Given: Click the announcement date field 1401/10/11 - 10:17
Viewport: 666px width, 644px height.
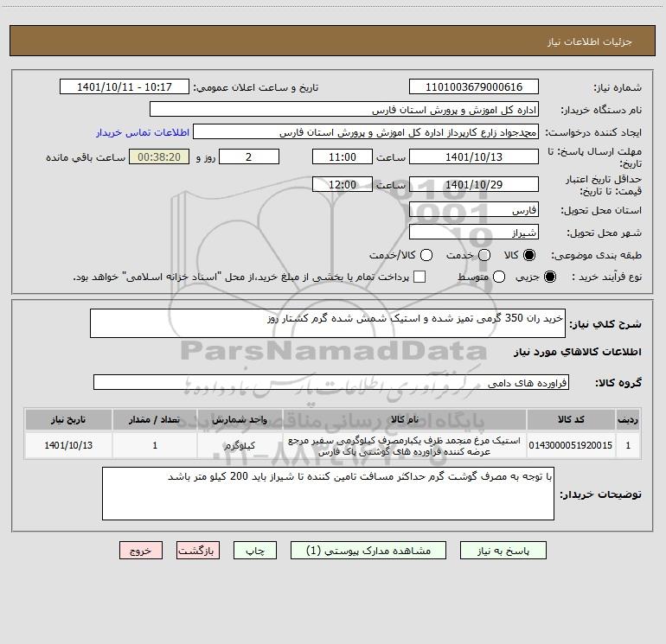Looking at the screenshot, I should click(125, 86).
